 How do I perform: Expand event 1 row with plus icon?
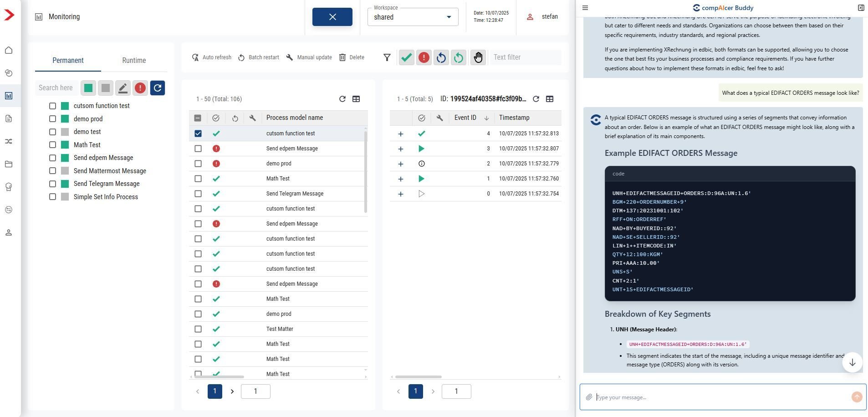(x=400, y=179)
